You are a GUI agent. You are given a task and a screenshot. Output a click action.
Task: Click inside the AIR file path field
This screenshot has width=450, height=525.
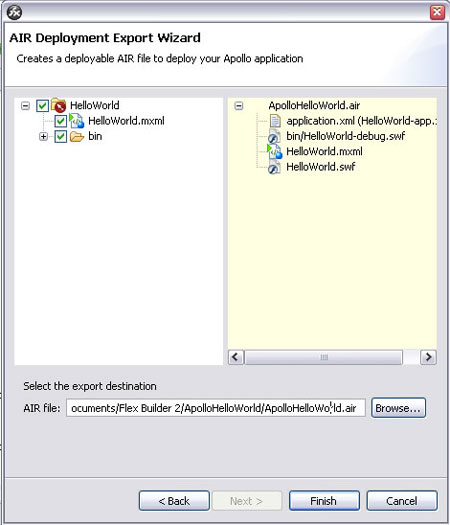(x=216, y=408)
